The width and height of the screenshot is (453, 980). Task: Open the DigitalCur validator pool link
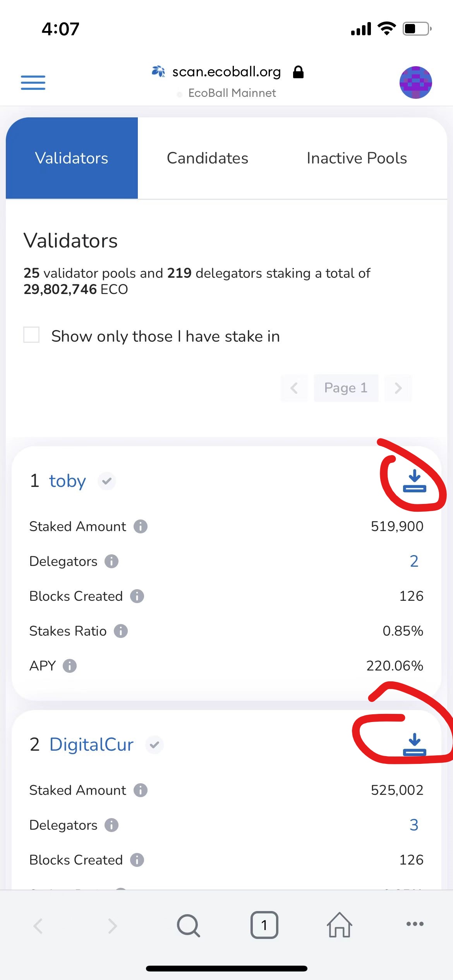(91, 744)
